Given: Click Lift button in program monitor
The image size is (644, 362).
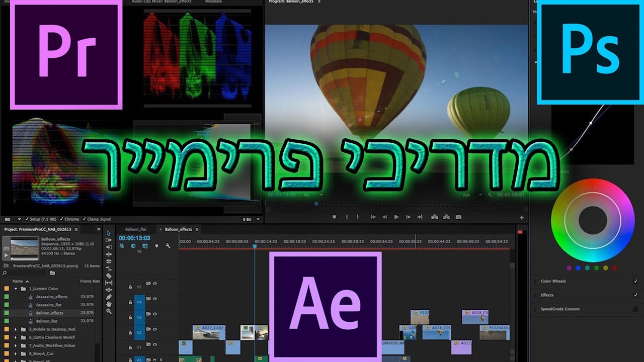Looking at the screenshot, I should [x=434, y=217].
